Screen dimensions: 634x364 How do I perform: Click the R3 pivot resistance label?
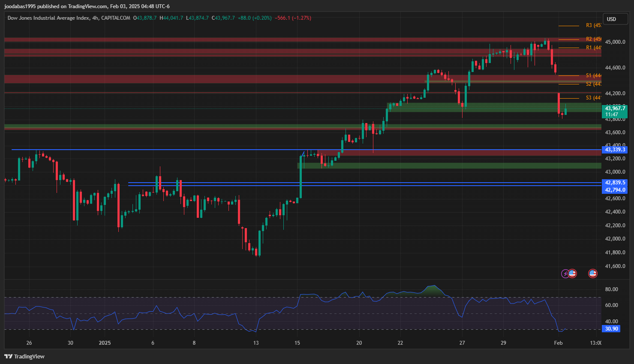point(593,26)
